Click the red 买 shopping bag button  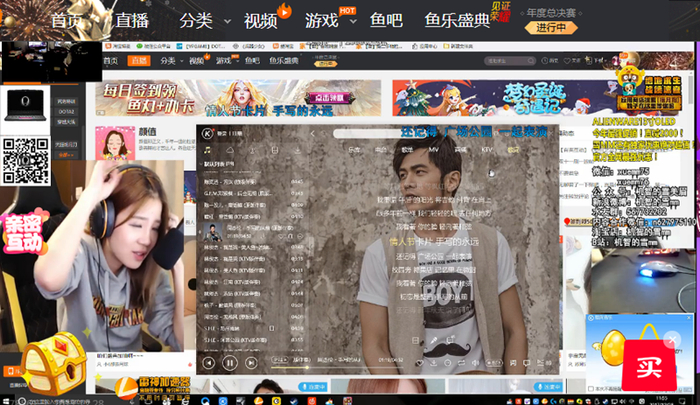(649, 364)
